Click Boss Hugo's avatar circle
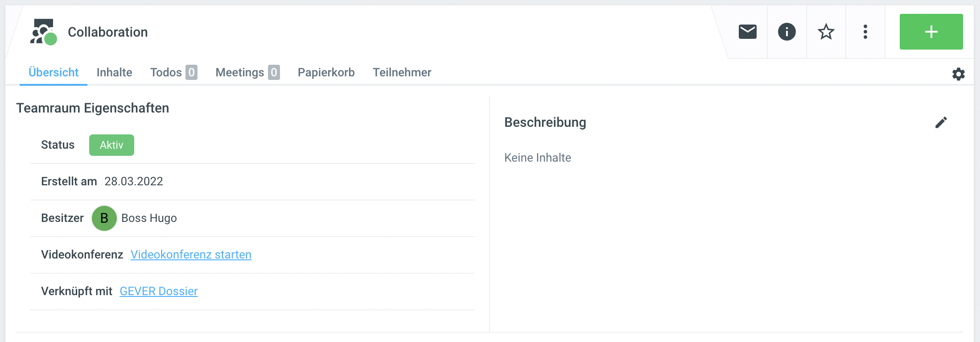Viewport: 980px width, 342px height. [x=104, y=218]
